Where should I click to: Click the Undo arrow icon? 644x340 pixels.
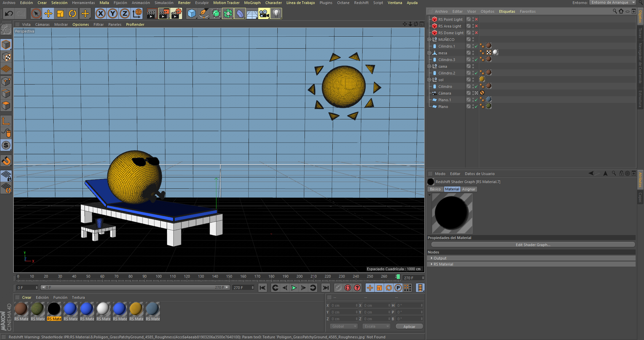click(9, 14)
